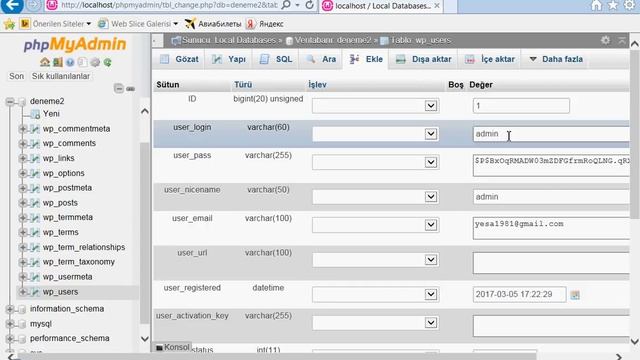Open the function dropdown for user_email
The width and height of the screenshot is (640, 360).
(x=376, y=225)
